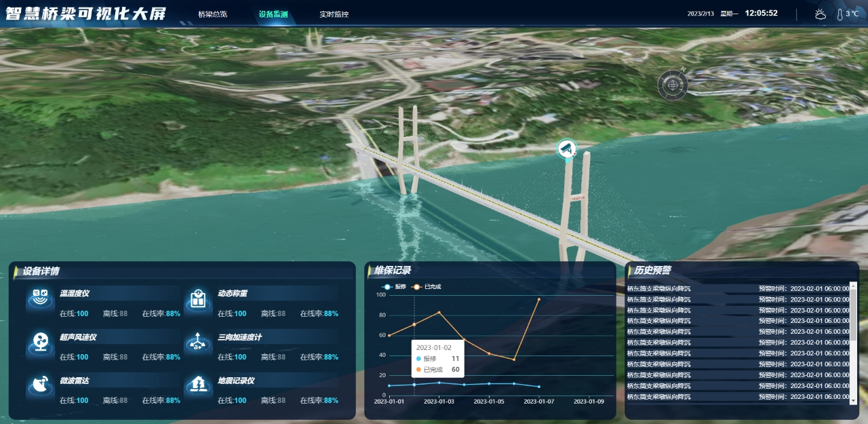Click the 智慧桥梁可视化大屏 dashboard title
The image size is (868, 424).
click(x=85, y=12)
